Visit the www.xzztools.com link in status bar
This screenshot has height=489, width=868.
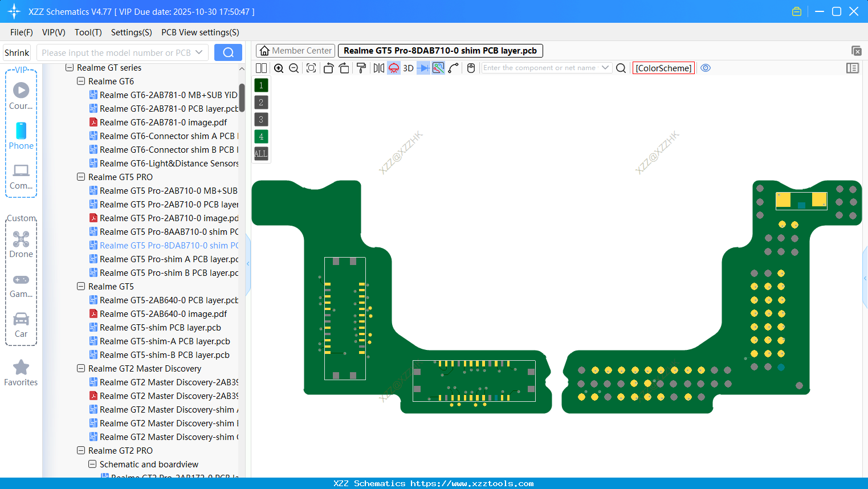point(472,483)
